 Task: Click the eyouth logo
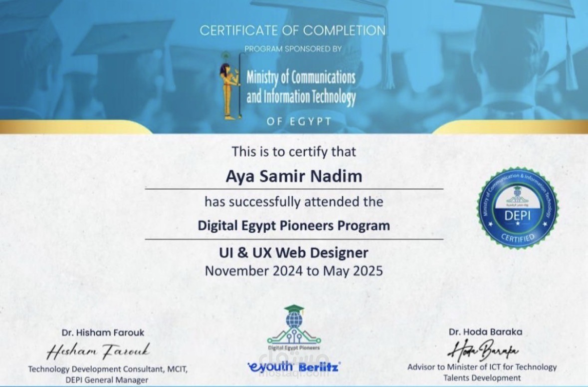270,367
